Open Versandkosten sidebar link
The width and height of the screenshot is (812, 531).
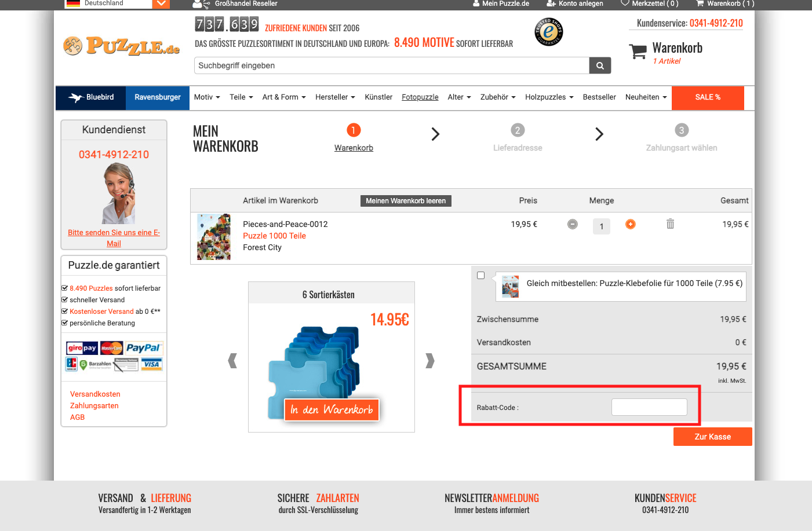tap(95, 394)
